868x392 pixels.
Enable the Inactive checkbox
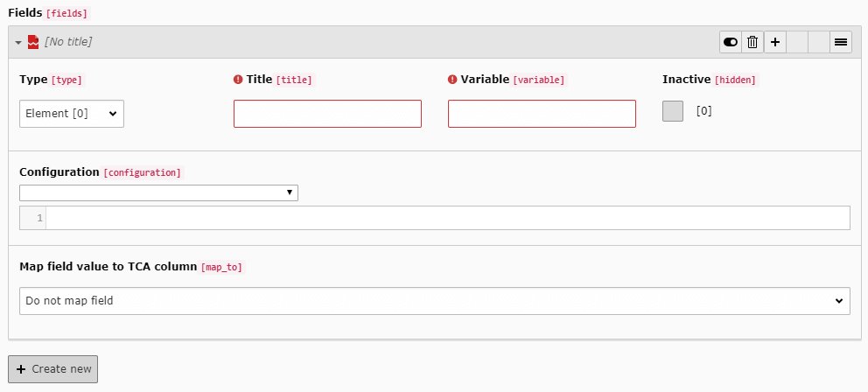click(x=673, y=111)
